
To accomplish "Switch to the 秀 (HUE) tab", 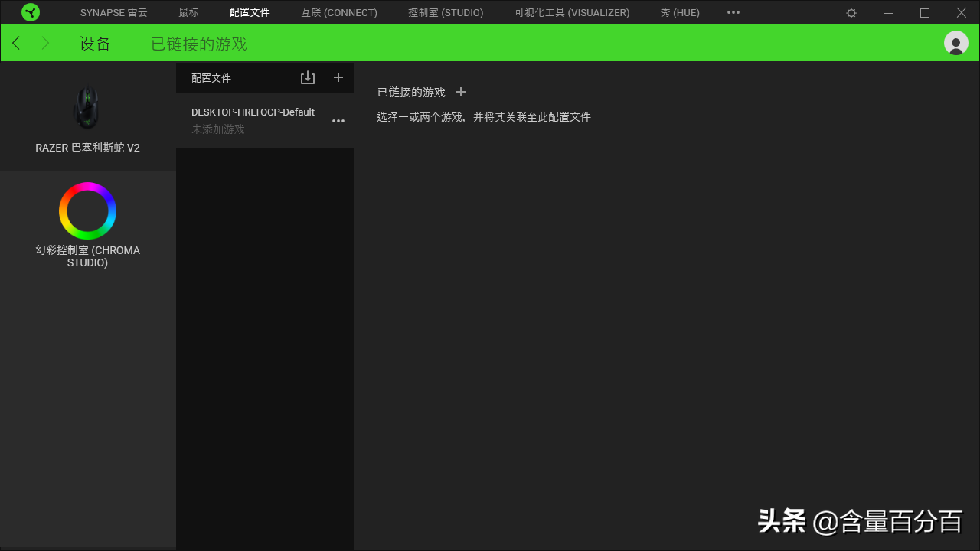I will [x=680, y=13].
